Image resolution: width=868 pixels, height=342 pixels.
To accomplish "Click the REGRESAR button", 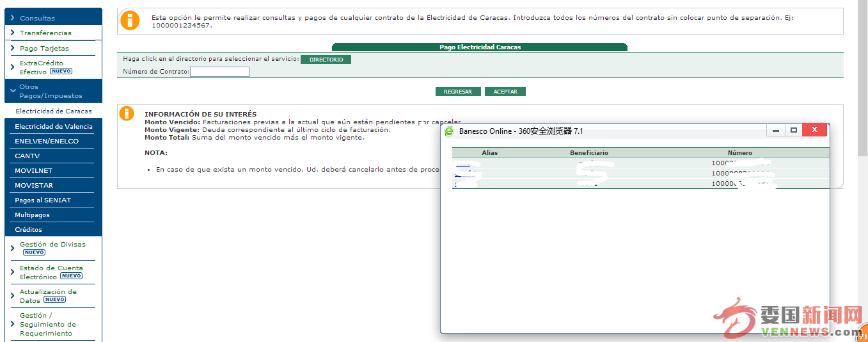I will click(458, 92).
